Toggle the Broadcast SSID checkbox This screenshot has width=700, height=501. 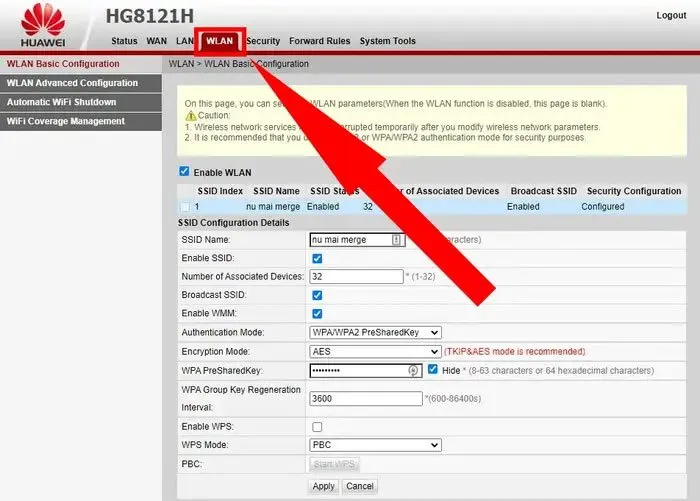click(317, 295)
